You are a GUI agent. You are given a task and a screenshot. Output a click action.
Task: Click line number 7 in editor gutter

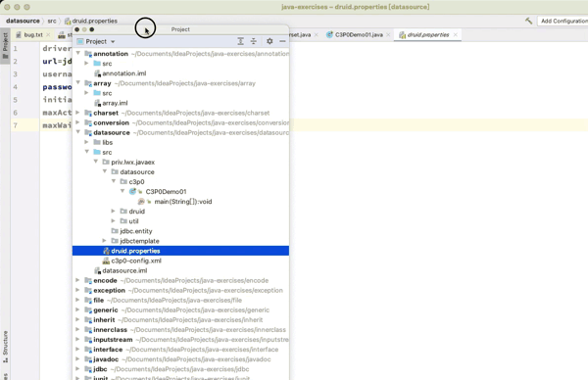tap(16, 125)
